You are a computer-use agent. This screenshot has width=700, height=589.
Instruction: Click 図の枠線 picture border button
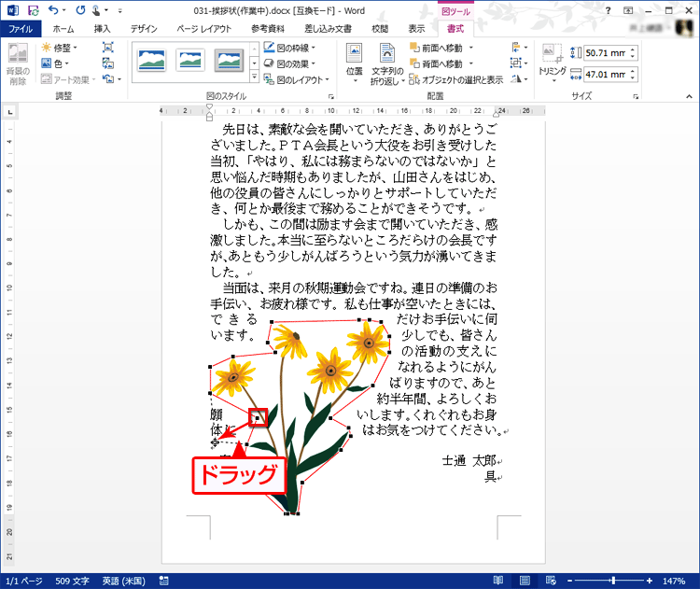tap(289, 48)
